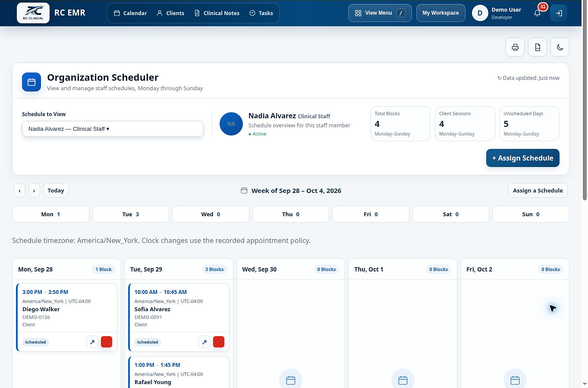Jump to Today in the scheduler
The image size is (588, 388).
click(56, 190)
